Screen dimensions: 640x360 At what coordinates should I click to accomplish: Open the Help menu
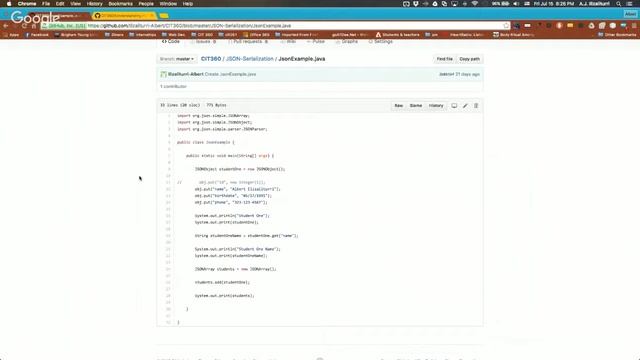(188, 4)
